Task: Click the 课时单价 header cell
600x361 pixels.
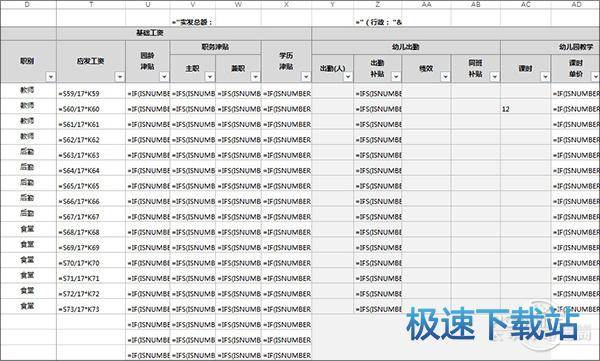Action: (x=575, y=69)
